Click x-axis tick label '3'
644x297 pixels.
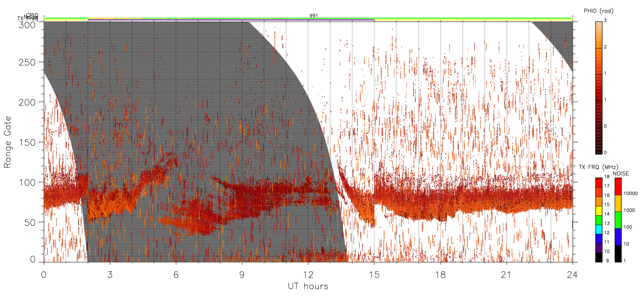coord(110,274)
